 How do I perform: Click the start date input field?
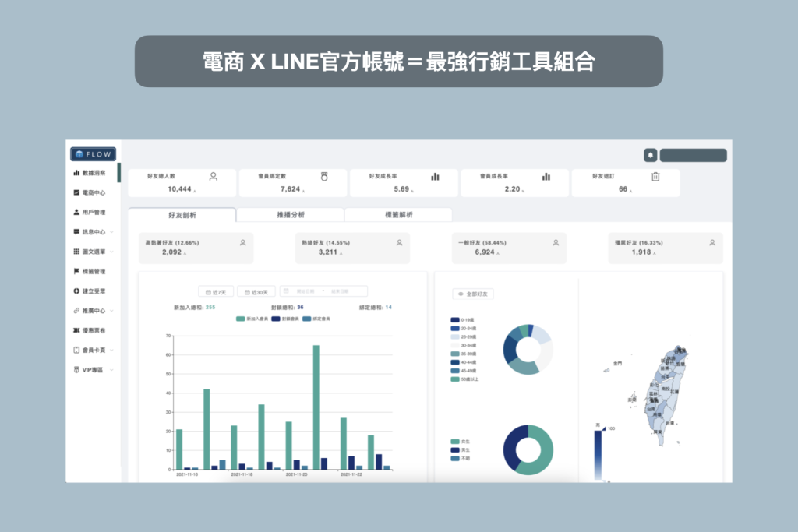pyautogui.click(x=305, y=291)
